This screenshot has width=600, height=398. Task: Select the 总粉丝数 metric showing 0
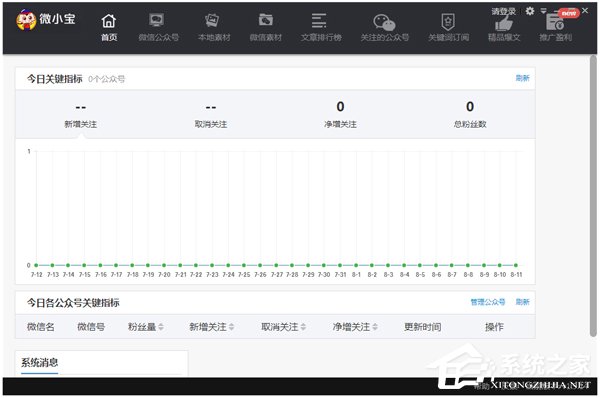470,115
